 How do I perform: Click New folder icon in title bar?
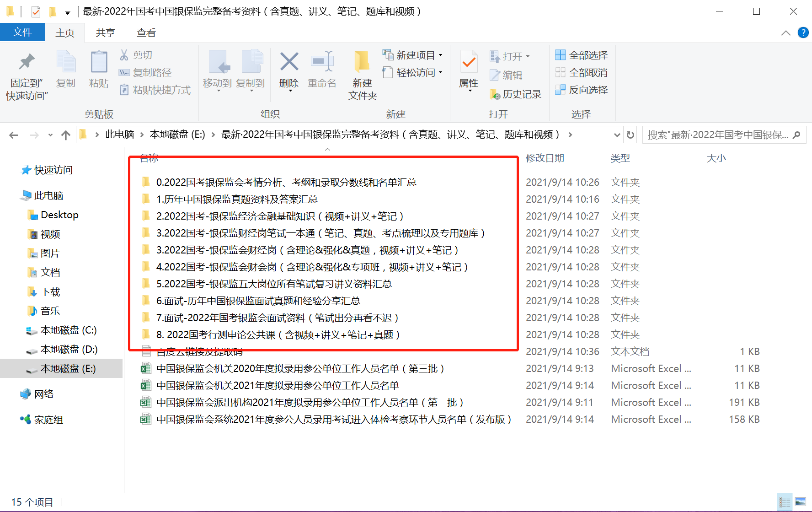pyautogui.click(x=53, y=11)
